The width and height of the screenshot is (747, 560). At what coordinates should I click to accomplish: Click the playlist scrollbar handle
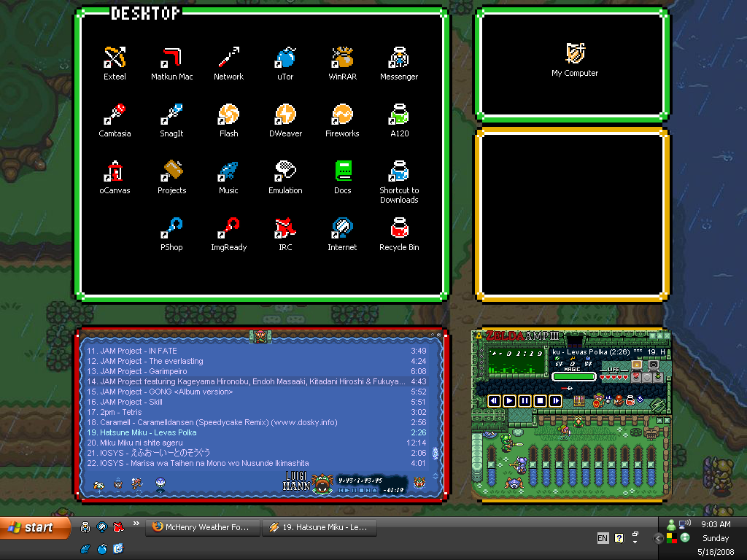click(x=435, y=453)
